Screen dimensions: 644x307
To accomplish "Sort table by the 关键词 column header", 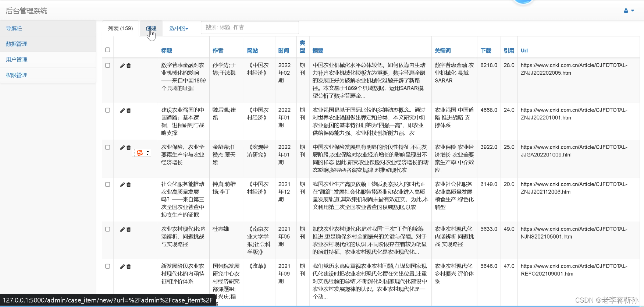I will pyautogui.click(x=443, y=51).
